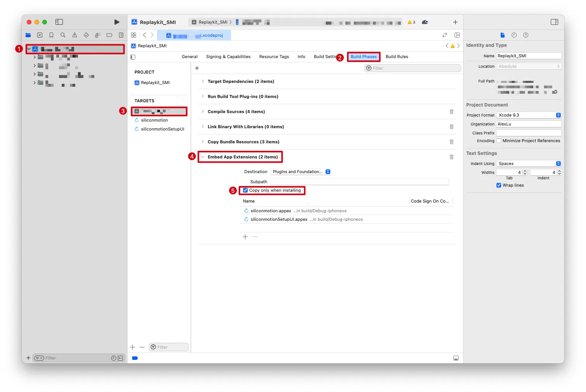Open the Signing & Capabilities tab
Screen dimensions: 586x392
point(228,57)
